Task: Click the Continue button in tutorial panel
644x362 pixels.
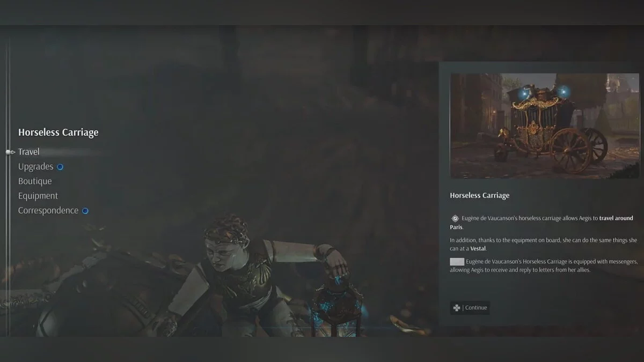Action: [470, 308]
